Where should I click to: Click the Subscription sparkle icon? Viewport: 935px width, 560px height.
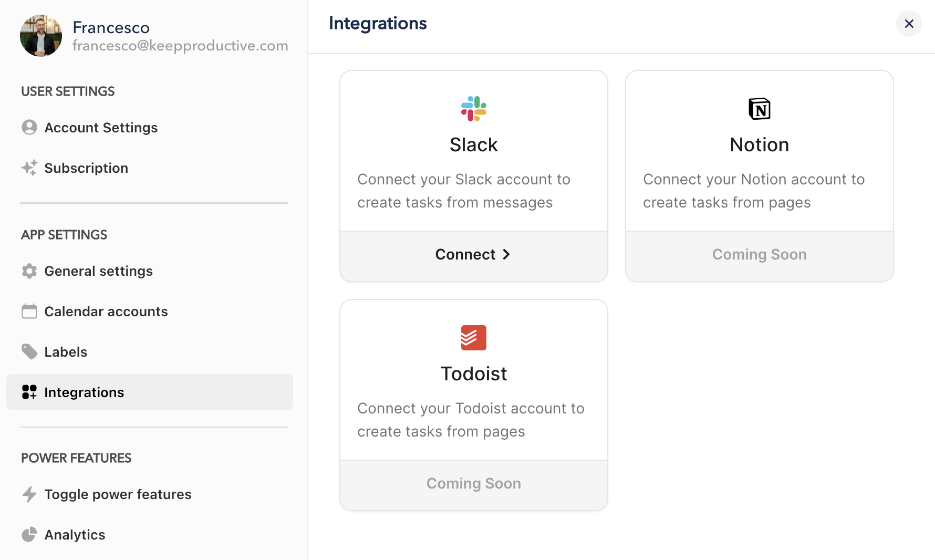[x=29, y=168]
